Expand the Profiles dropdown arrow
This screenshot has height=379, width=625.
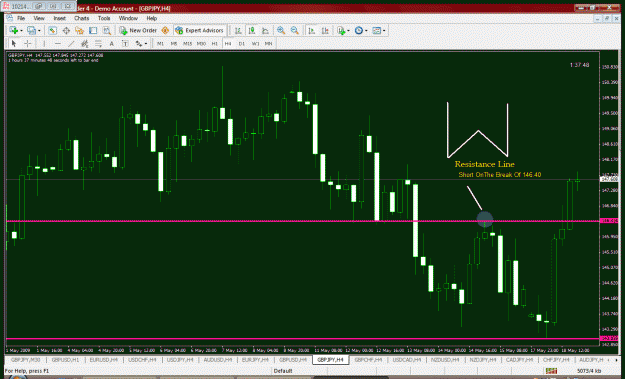point(39,31)
